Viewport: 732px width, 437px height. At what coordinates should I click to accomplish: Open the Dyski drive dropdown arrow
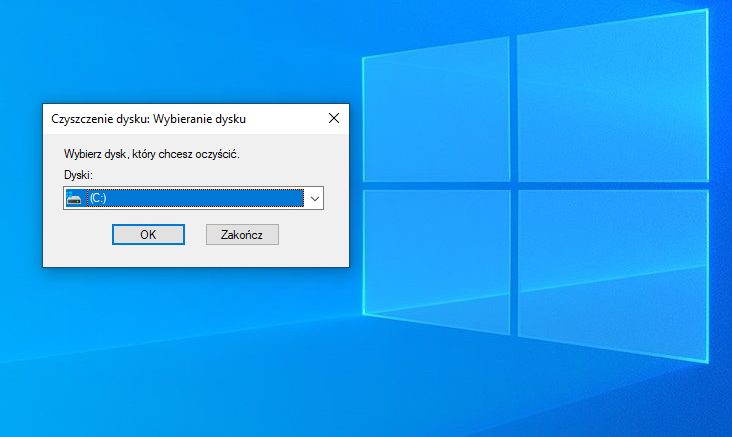315,198
